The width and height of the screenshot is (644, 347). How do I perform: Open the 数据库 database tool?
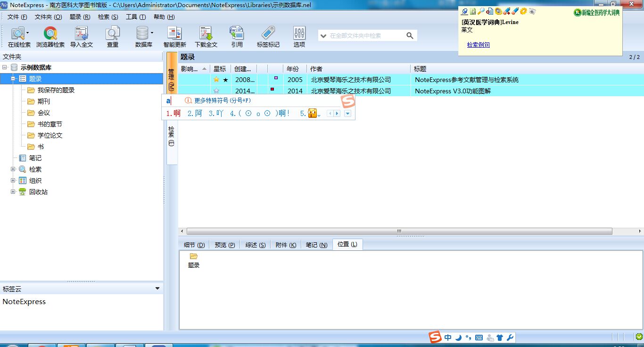(143, 37)
